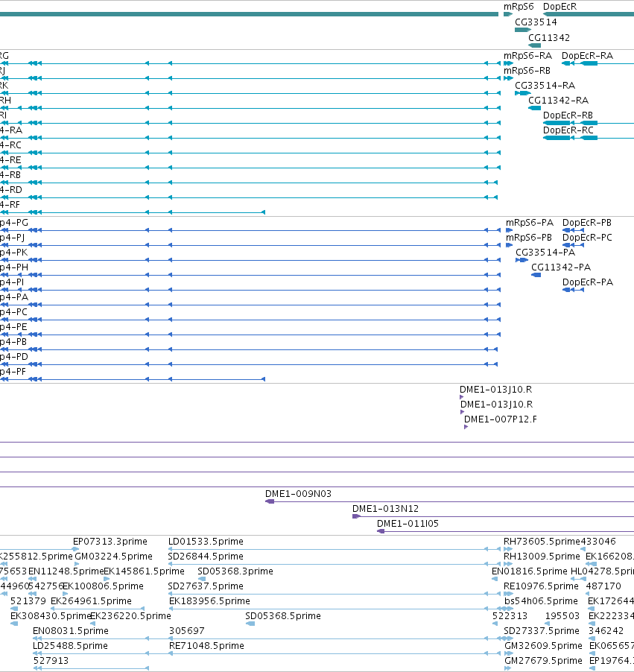Open CDS feature mRpS6-PA

(530, 223)
